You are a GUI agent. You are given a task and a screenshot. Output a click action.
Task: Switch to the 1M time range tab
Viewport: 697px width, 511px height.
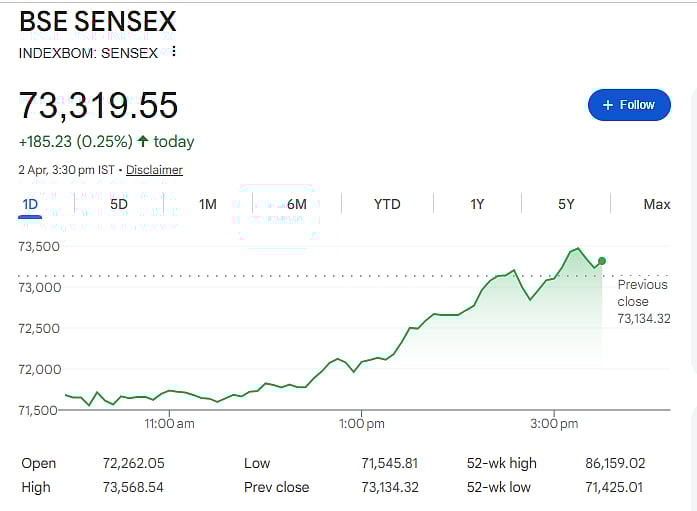pos(208,204)
